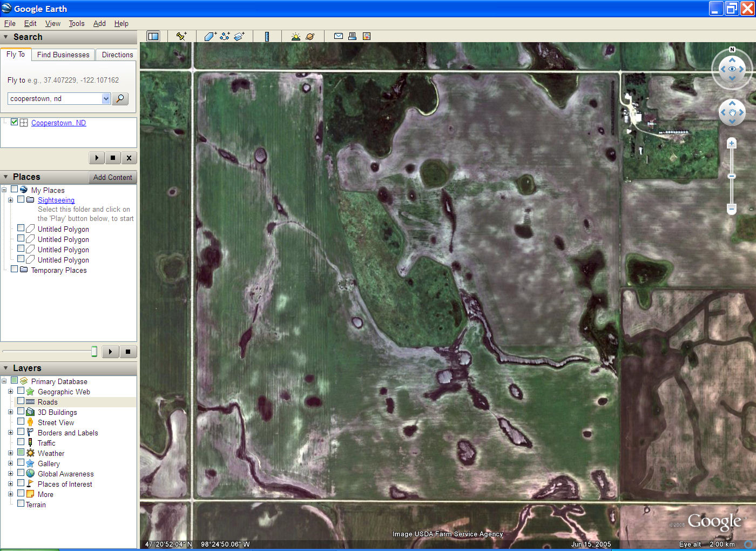The image size is (756, 551).
Task: Click the Fly to search input field
Action: tap(55, 98)
